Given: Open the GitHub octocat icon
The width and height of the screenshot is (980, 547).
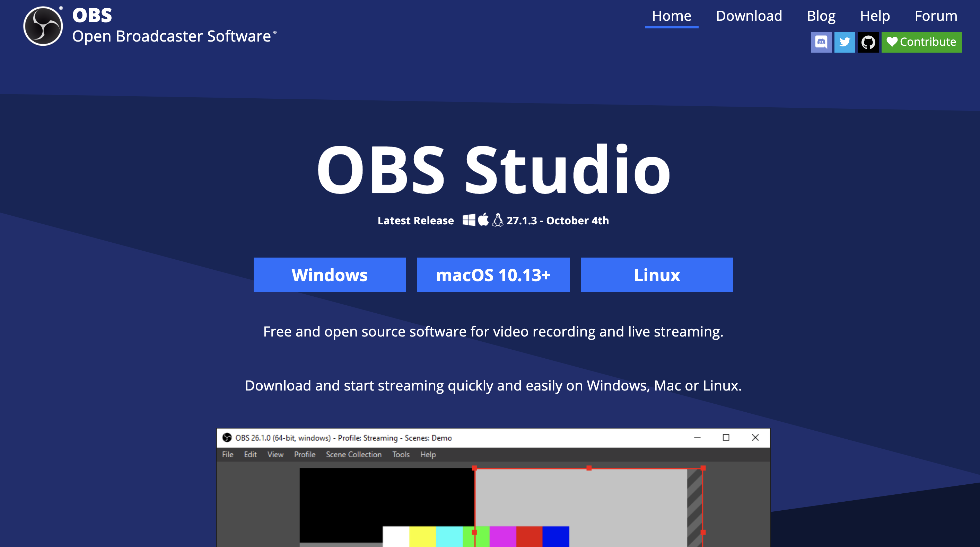Looking at the screenshot, I should (868, 42).
